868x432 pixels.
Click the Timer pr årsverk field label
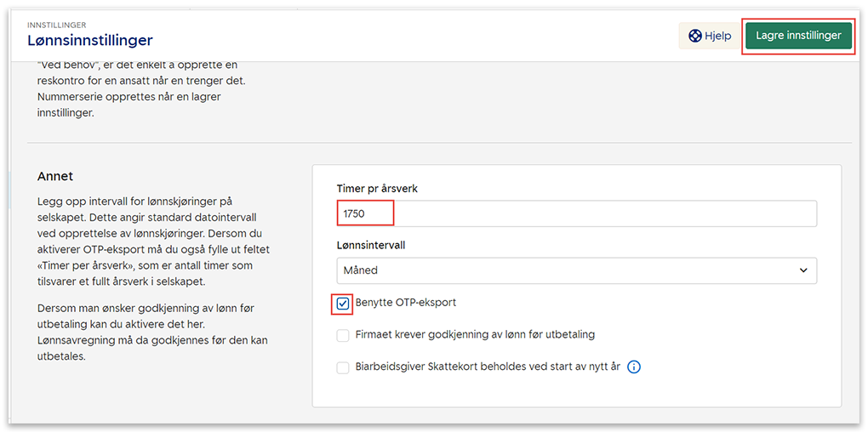[x=377, y=189]
